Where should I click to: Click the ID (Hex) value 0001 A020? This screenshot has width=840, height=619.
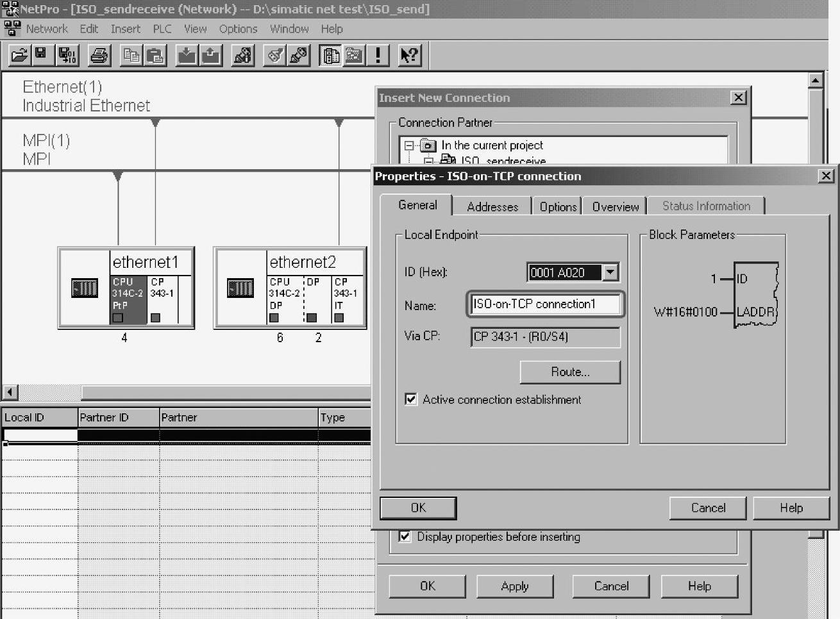tap(564, 272)
